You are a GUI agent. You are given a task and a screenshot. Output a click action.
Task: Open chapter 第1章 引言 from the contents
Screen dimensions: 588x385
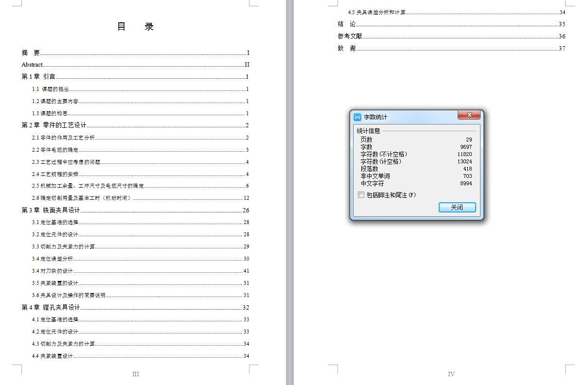coord(38,77)
